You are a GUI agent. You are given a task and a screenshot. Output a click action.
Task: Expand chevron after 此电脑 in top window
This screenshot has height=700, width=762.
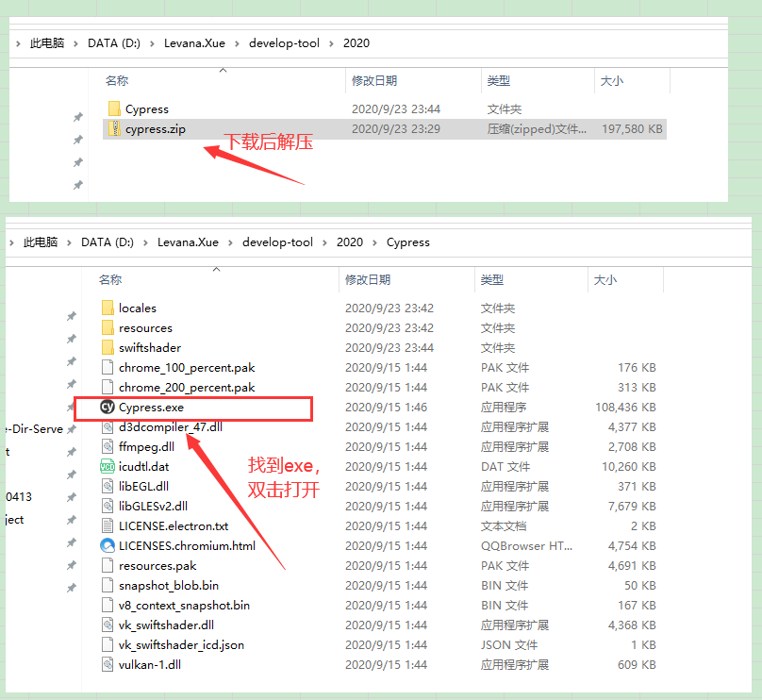coord(75,43)
